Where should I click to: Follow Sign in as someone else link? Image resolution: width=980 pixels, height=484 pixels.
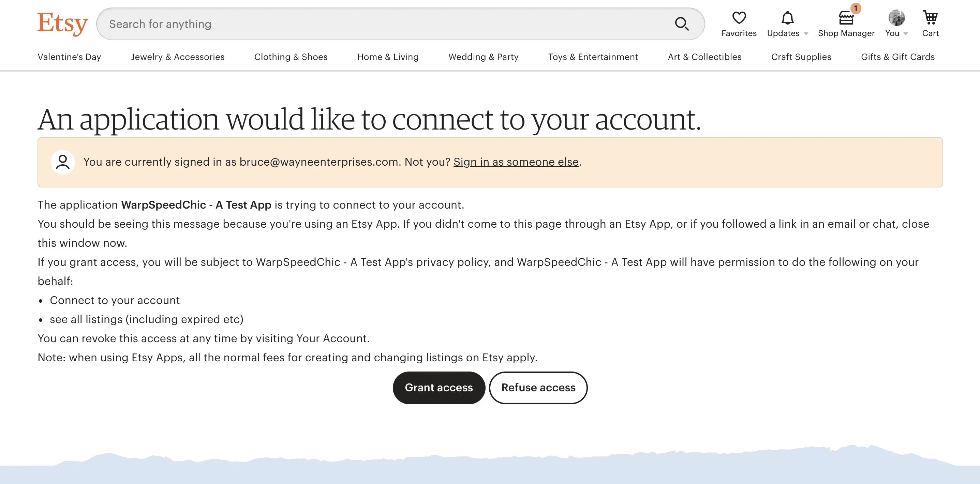pos(516,162)
